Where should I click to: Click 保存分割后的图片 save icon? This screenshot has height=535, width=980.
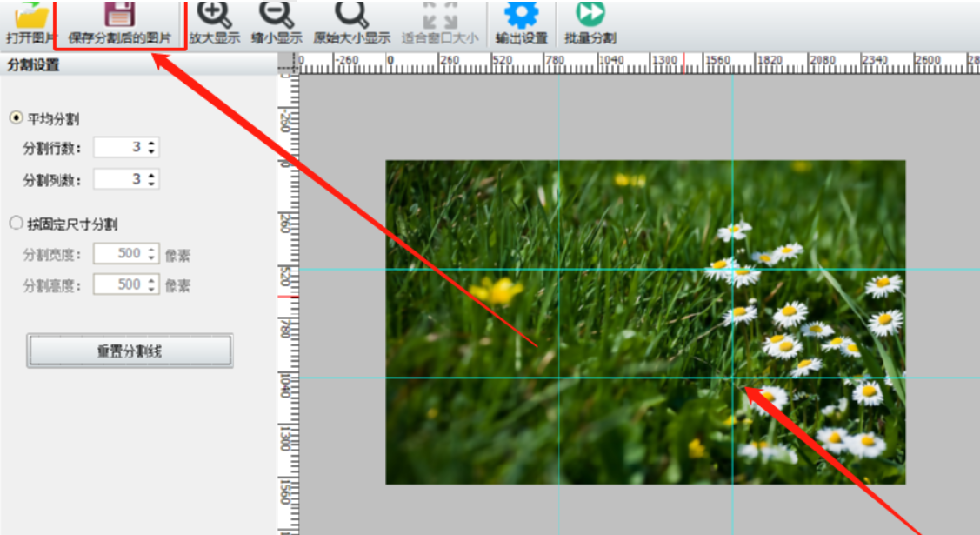[x=119, y=14]
